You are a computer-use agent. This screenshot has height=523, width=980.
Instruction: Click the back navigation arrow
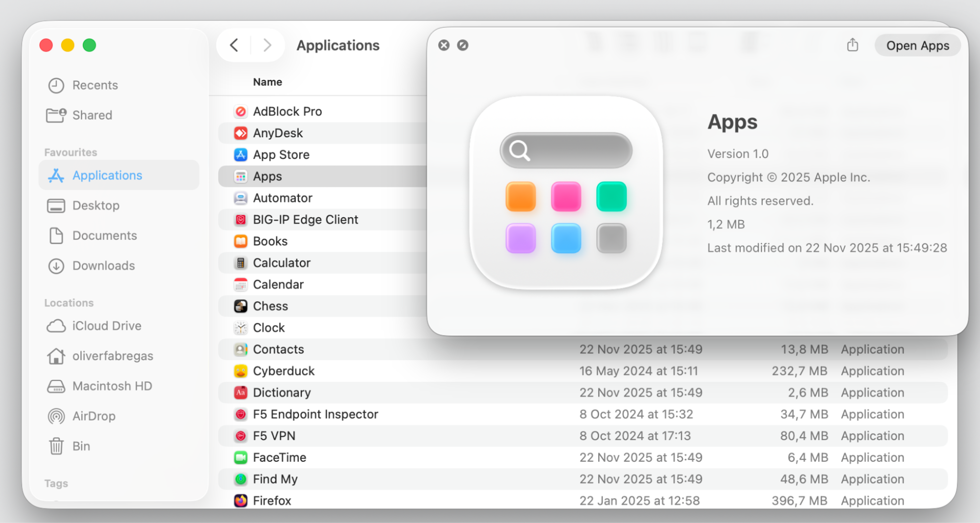pyautogui.click(x=234, y=45)
